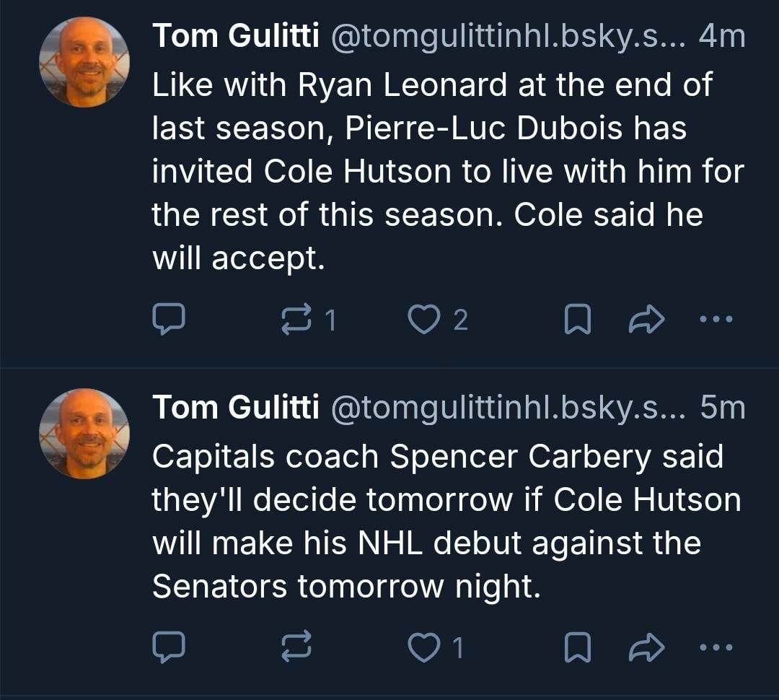The image size is (779, 700).
Task: Share the Pierre-Luc Dubois post
Action: point(646,319)
